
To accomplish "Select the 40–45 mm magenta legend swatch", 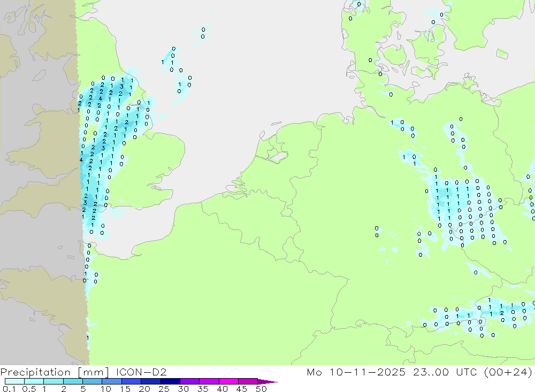I will click(x=228, y=381).
